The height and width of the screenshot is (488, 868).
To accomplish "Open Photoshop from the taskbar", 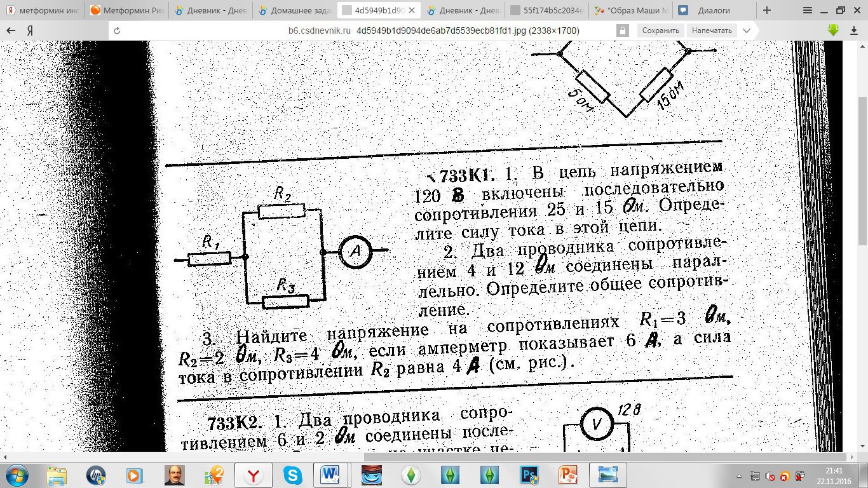I will pyautogui.click(x=529, y=475).
